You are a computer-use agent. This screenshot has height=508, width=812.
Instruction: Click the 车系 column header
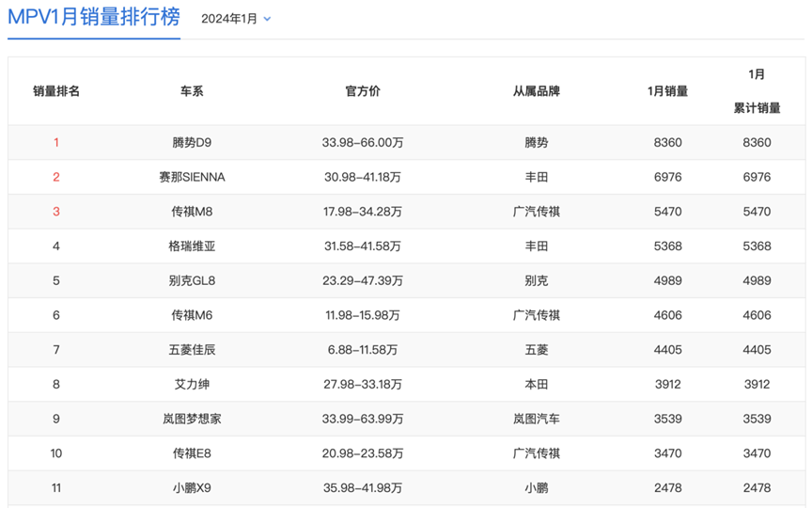click(x=192, y=91)
